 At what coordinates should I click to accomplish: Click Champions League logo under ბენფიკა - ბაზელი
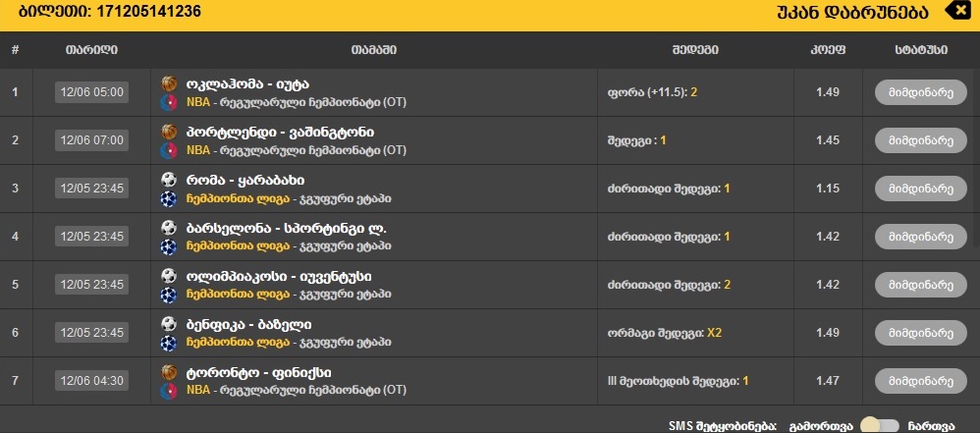coord(168,343)
